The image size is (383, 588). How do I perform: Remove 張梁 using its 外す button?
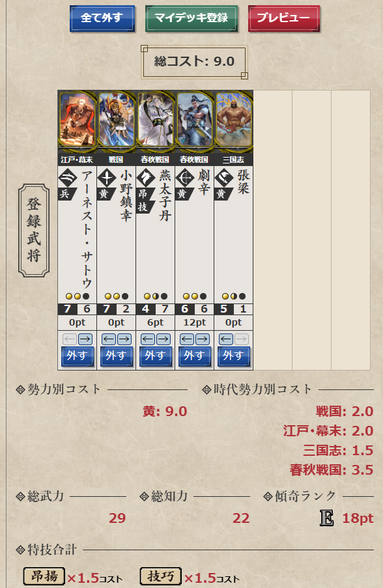click(233, 356)
